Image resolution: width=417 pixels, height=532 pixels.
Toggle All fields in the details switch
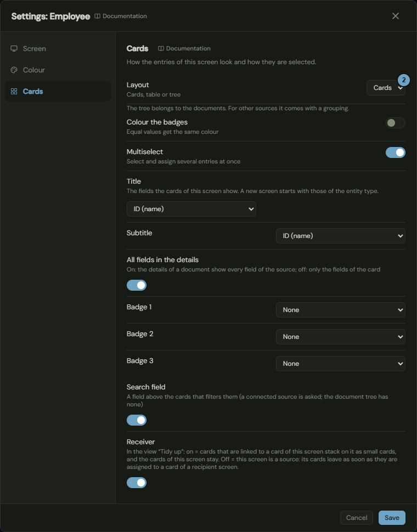tap(137, 285)
